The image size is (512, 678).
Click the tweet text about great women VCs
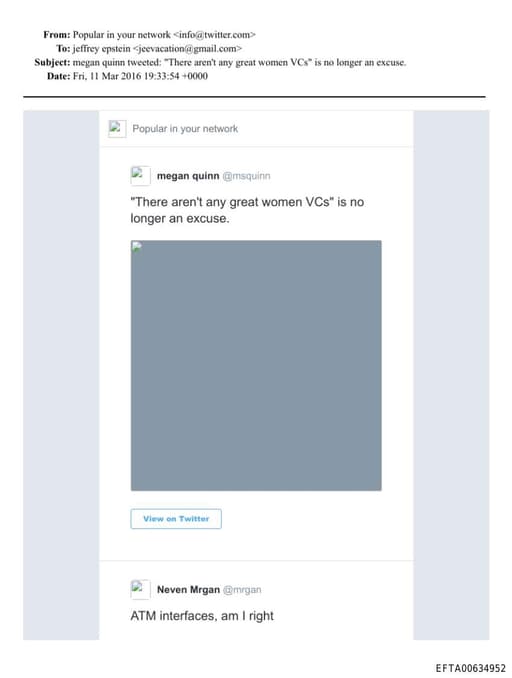(247, 210)
